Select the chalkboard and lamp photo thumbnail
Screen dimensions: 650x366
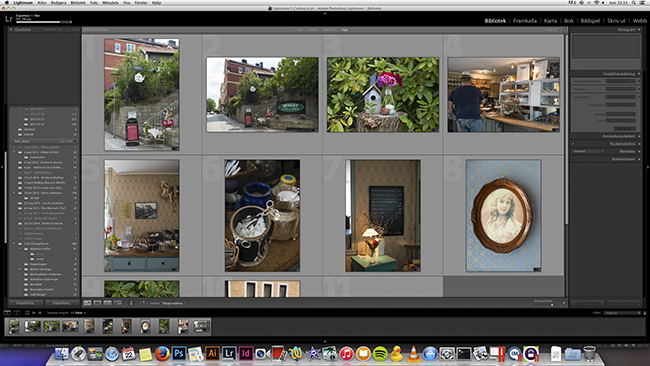[x=383, y=216]
